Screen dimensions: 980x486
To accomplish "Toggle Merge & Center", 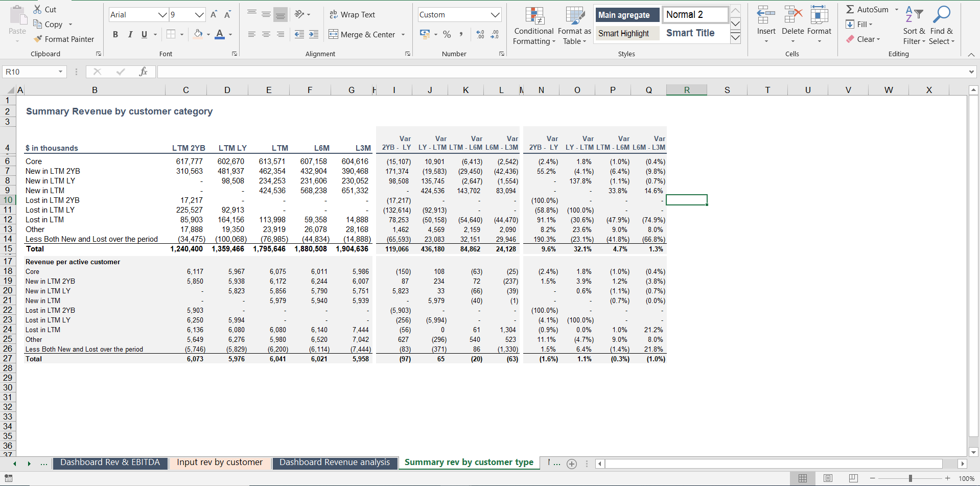I will click(x=362, y=34).
